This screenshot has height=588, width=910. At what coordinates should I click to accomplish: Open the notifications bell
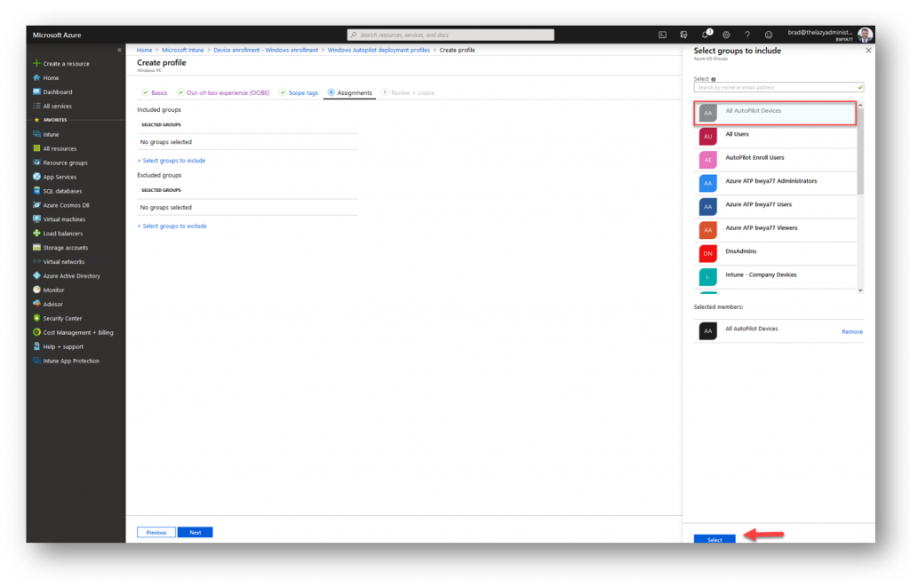705,35
